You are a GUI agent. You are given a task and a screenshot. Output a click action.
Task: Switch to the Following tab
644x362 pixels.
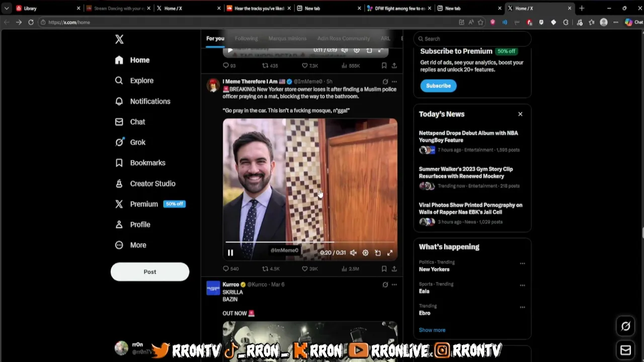(246, 38)
